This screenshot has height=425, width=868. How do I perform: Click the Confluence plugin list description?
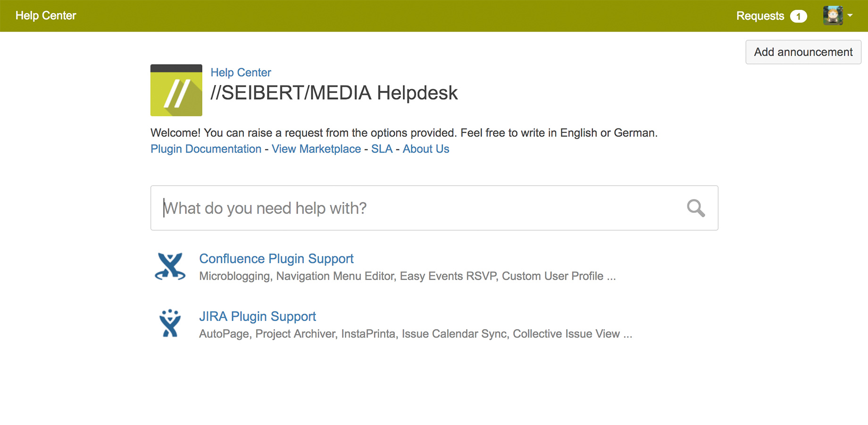point(407,276)
